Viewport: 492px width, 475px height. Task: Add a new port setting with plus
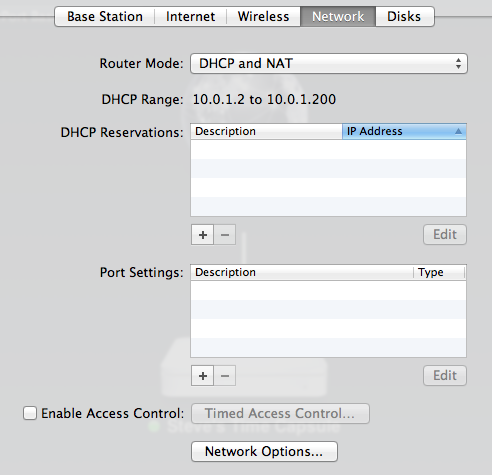click(202, 376)
